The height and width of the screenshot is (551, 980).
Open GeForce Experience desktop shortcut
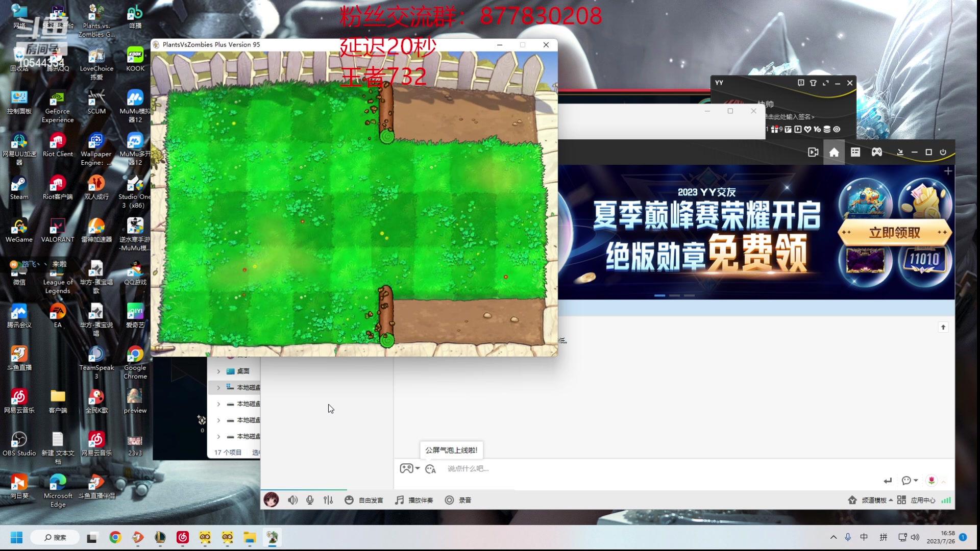(x=58, y=107)
